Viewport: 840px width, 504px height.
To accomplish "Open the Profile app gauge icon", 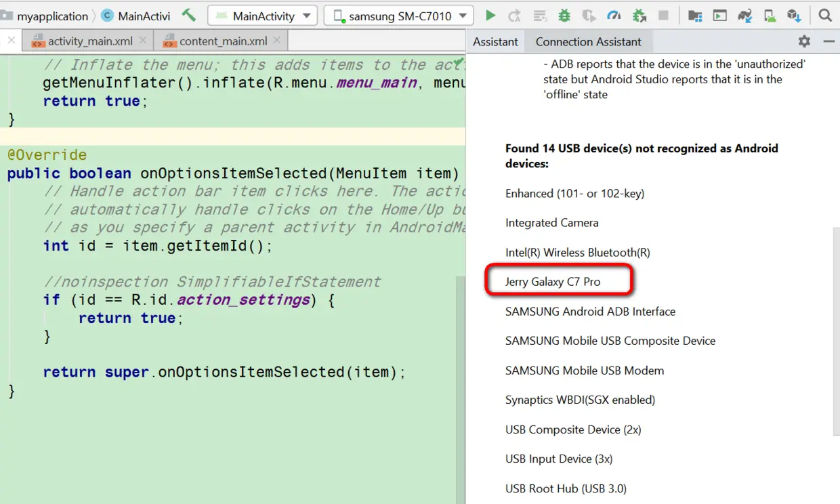I will click(x=614, y=15).
